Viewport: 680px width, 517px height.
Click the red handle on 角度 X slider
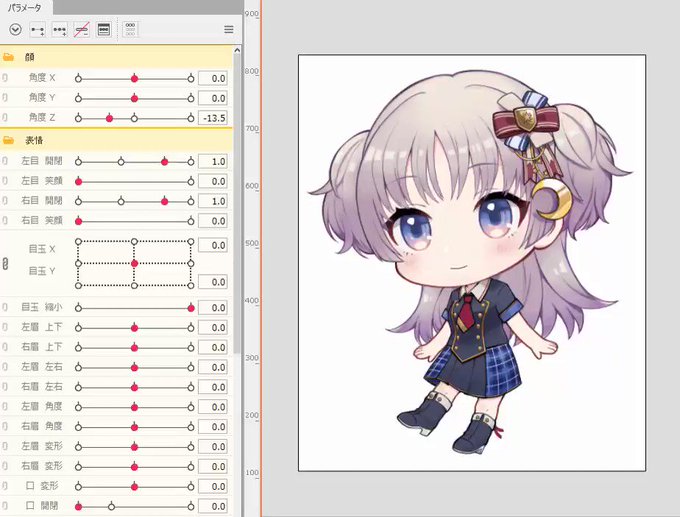coord(134,79)
